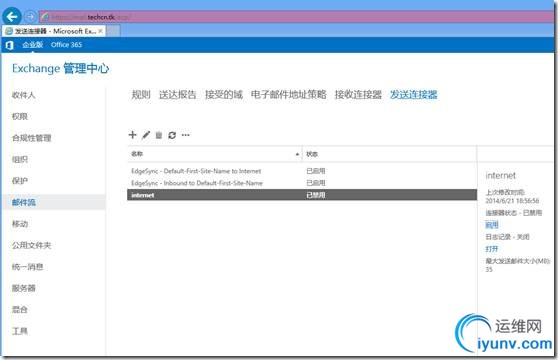Click the Office logo icon in header
This screenshot has height=360, width=558.
tap(10, 45)
